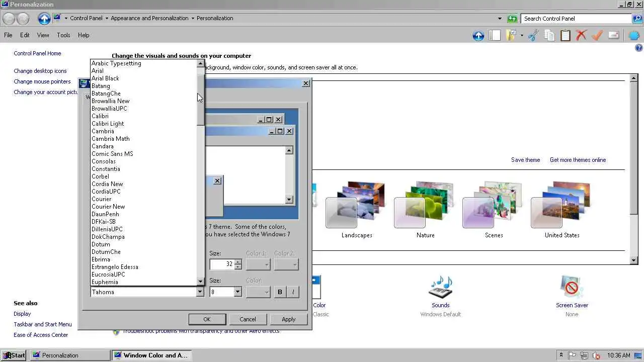Click Change mouse pointers link

click(42, 81)
